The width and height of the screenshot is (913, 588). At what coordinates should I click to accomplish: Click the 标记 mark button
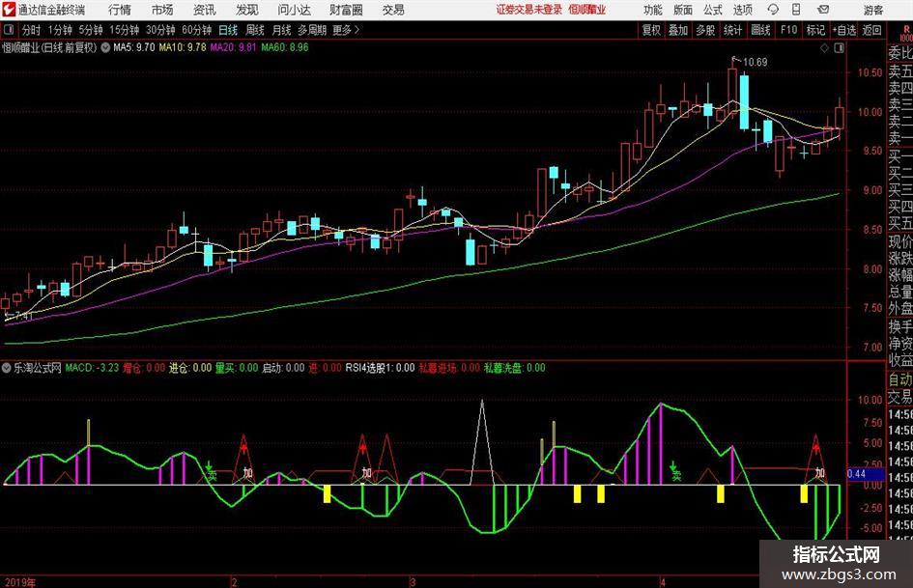[815, 30]
